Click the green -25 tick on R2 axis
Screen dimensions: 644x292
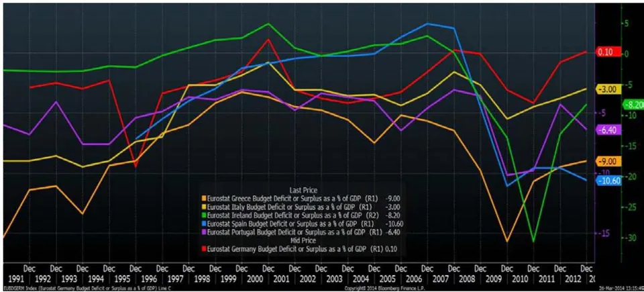631,207
